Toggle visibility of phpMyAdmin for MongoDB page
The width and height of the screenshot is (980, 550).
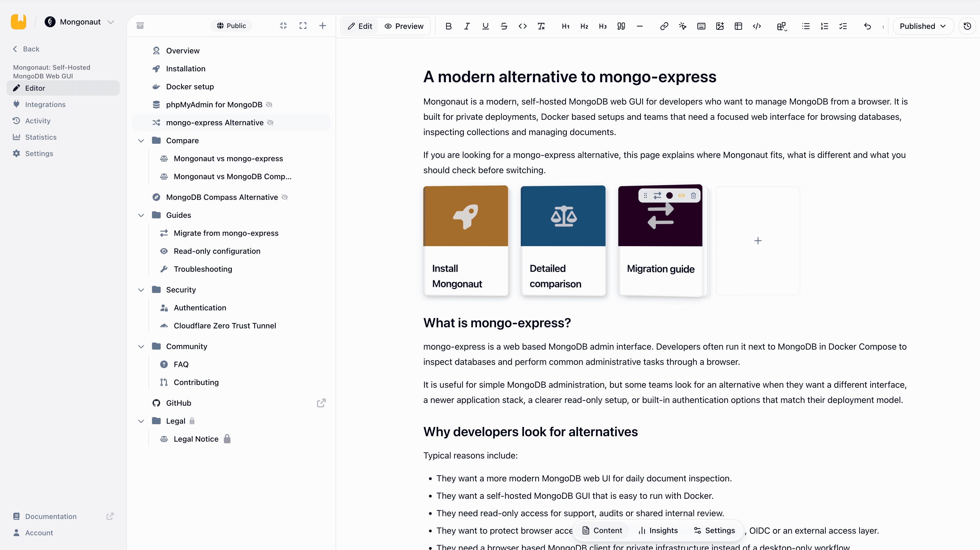[x=269, y=105]
